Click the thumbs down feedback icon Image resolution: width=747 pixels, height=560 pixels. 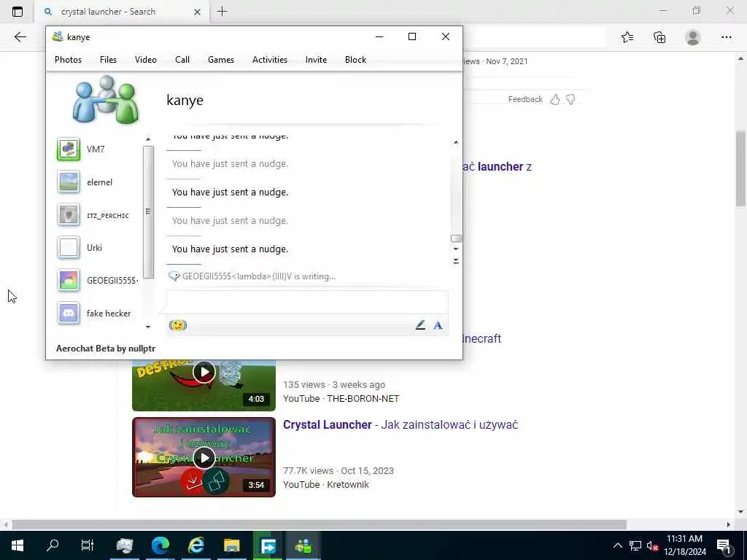click(570, 99)
